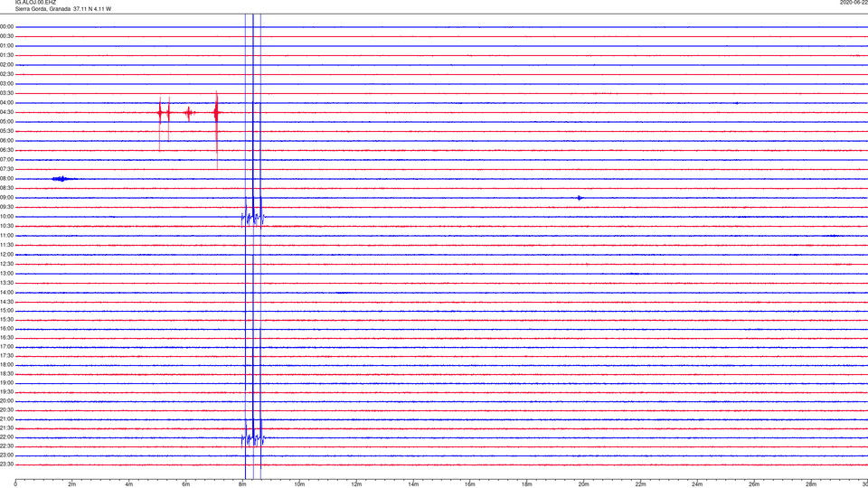Select the 17:00 trace time label

point(7,347)
